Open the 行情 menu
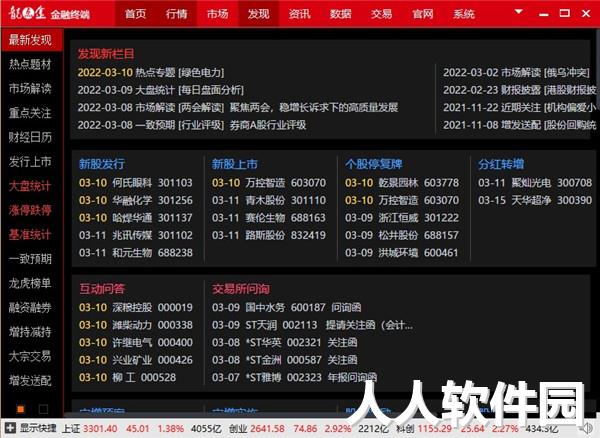Screen dimensions: 600x438 coord(176,14)
